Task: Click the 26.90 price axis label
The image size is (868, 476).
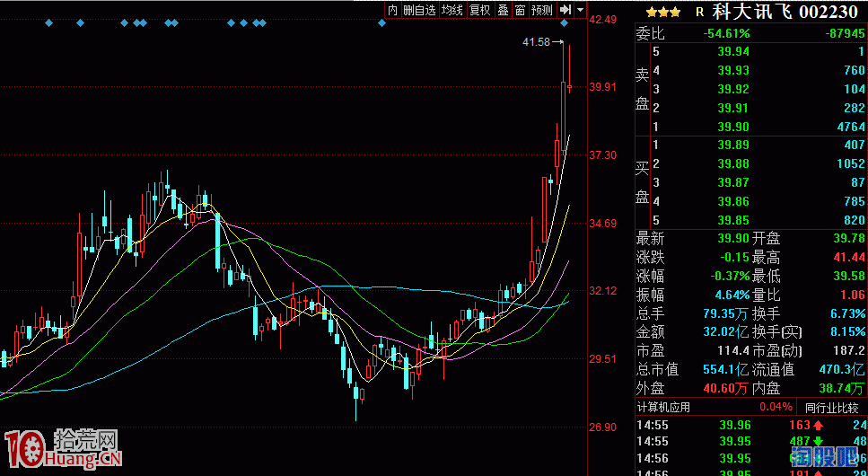Action: pos(603,428)
